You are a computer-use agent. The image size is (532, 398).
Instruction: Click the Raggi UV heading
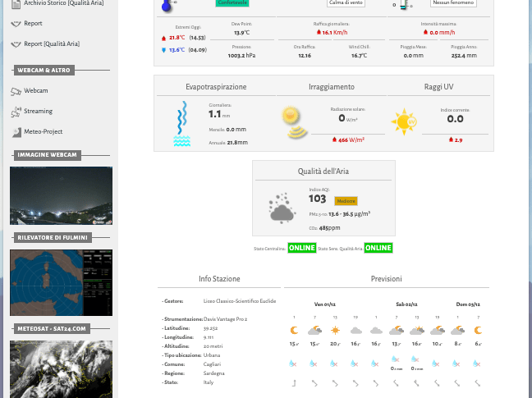438,87
